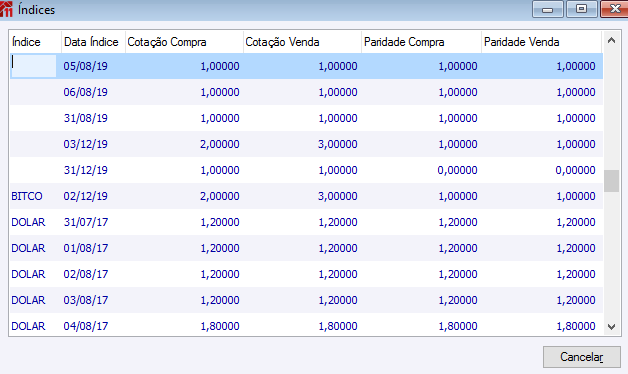Click Cotação Compra 2,00000 in BITCO row
The height and width of the screenshot is (374, 628).
pyautogui.click(x=220, y=196)
